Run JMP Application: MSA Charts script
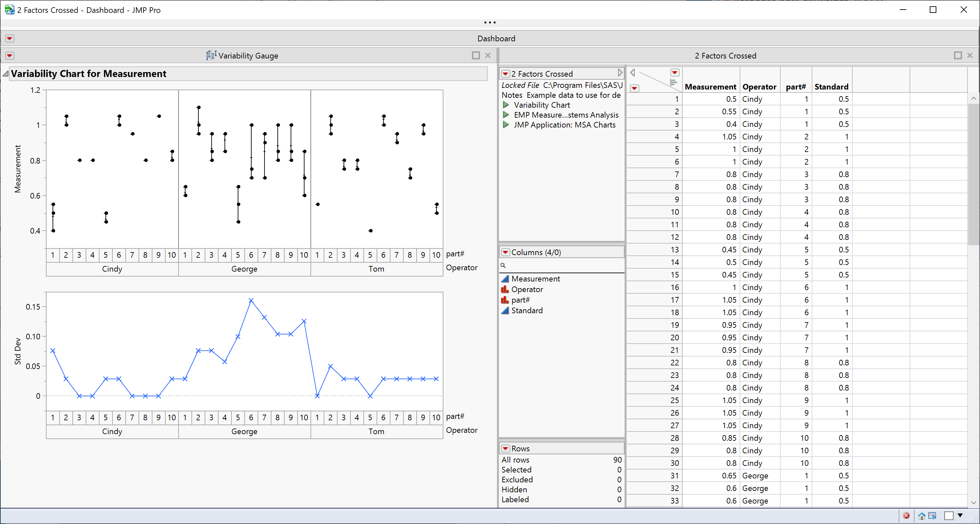The width and height of the screenshot is (980, 524). 506,125
